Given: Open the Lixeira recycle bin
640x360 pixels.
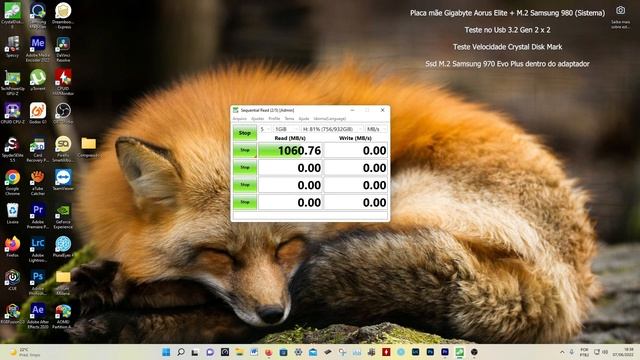Looking at the screenshot, I should [x=13, y=213].
